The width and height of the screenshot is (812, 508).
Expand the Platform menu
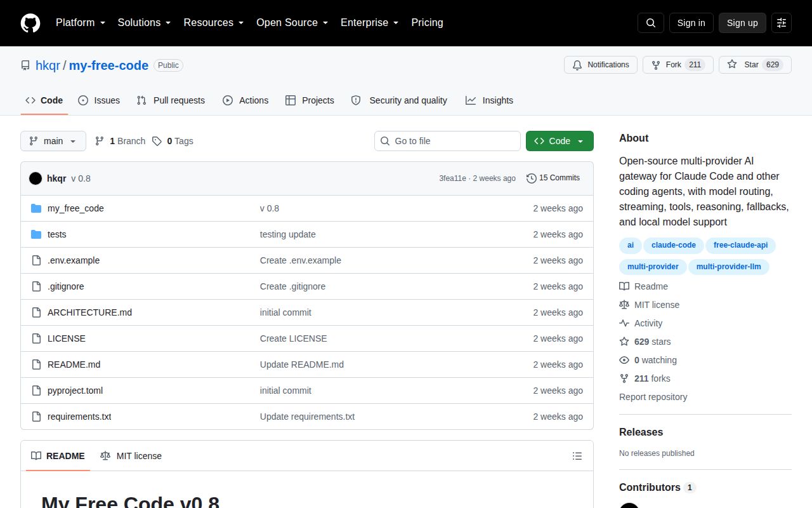(x=80, y=23)
